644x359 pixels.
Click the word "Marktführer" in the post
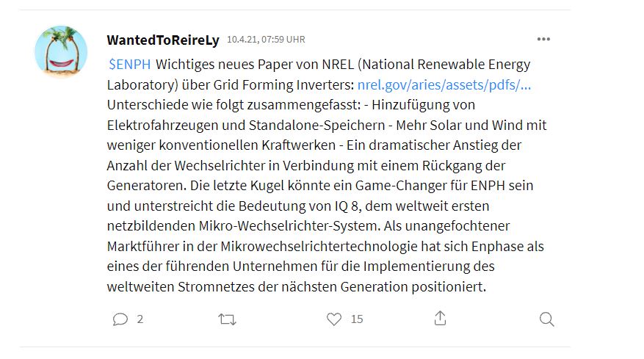tap(140, 245)
